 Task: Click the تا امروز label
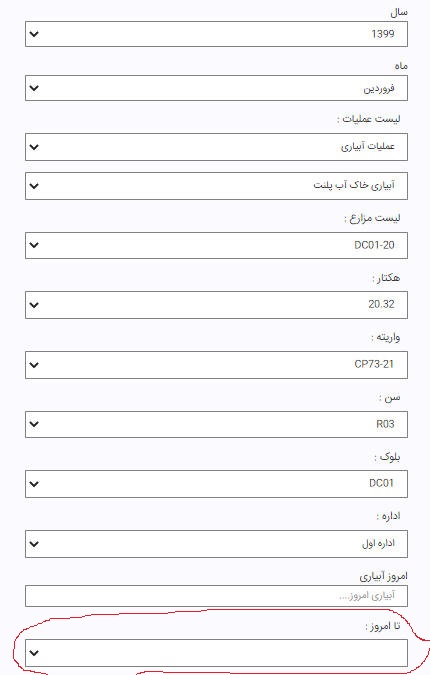pos(383,626)
